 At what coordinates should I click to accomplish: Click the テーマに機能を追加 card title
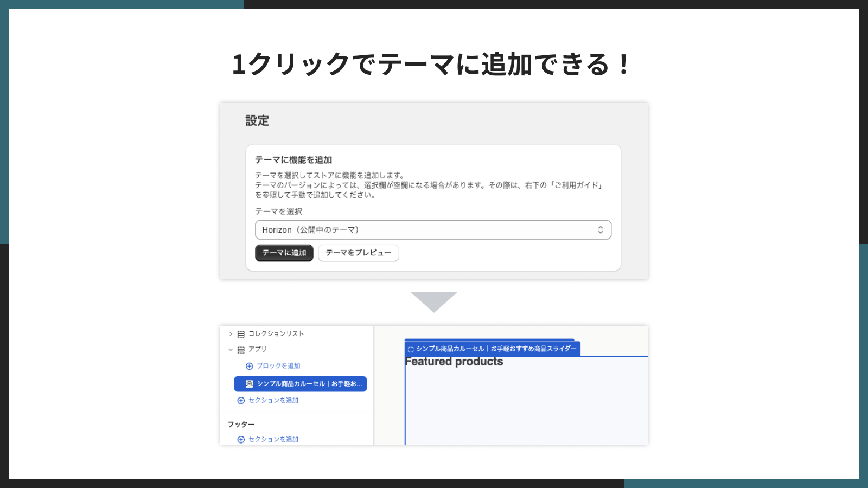click(293, 159)
